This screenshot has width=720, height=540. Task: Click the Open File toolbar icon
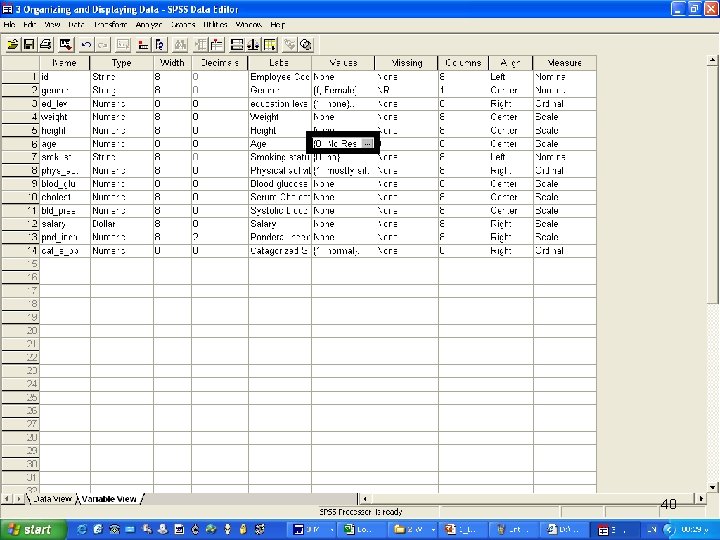point(12,45)
